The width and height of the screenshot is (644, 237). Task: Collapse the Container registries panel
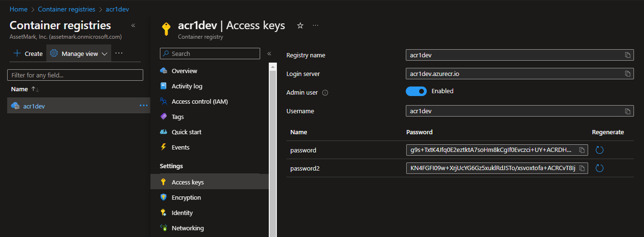133,25
